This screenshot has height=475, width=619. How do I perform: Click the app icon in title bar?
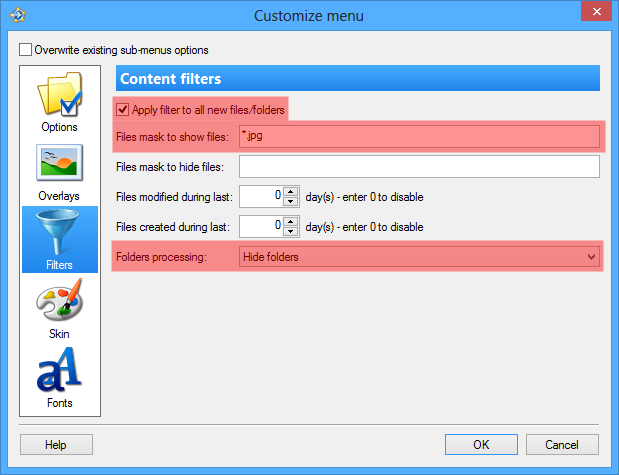point(15,15)
